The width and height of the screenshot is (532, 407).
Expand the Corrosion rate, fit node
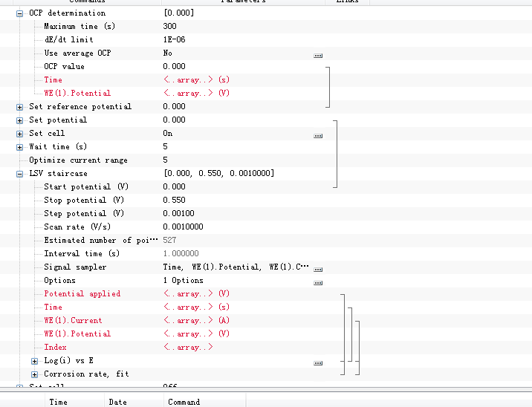click(35, 374)
